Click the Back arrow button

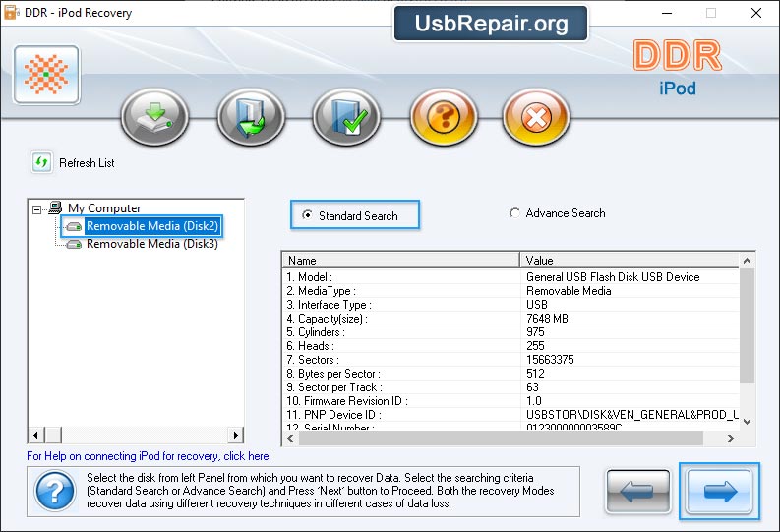pos(638,492)
